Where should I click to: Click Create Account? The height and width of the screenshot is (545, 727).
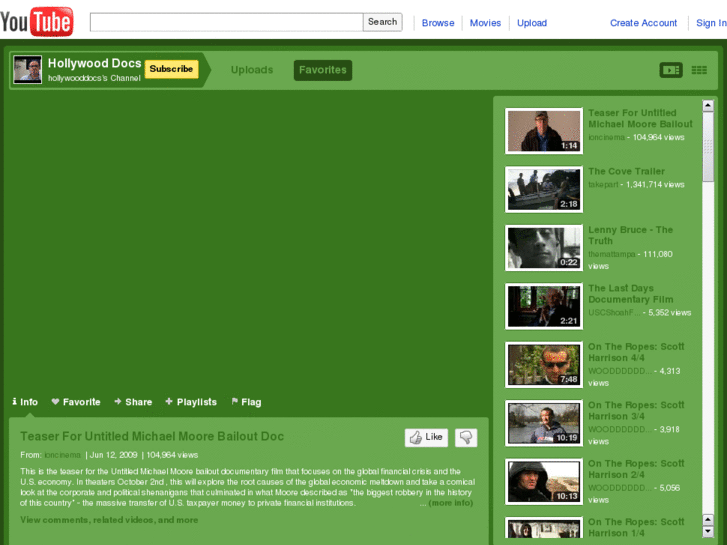(x=643, y=23)
